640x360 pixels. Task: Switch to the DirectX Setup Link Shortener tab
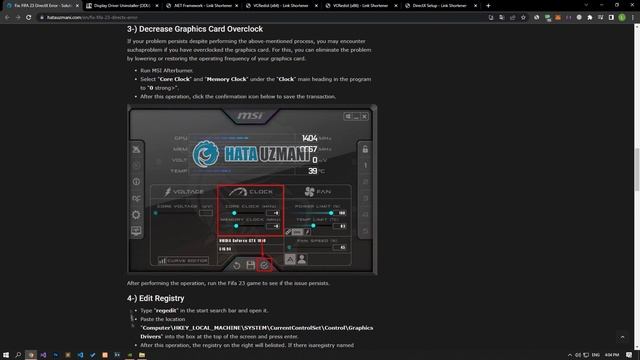pos(440,6)
